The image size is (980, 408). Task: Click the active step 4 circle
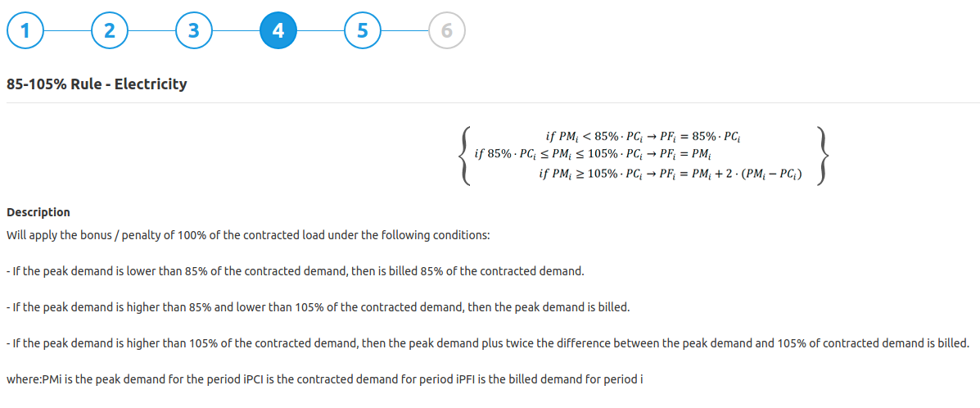click(x=278, y=30)
